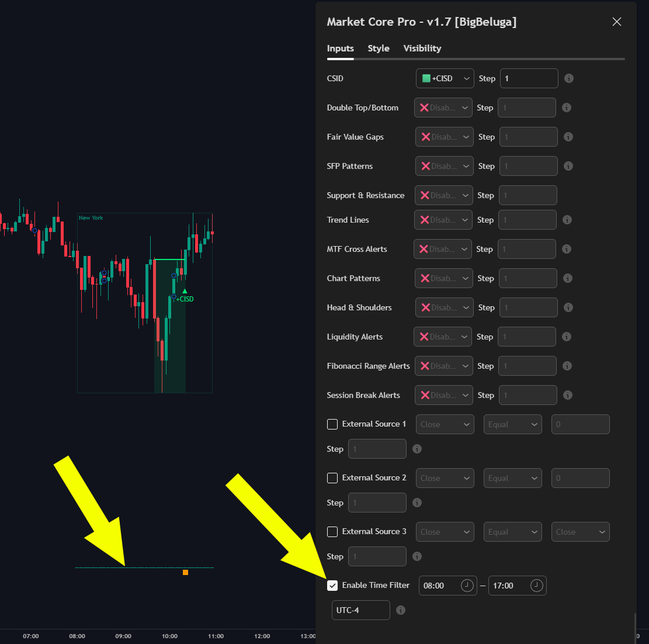Open the CSID +CISD dropdown
Screen dimensions: 649x644
click(445, 78)
